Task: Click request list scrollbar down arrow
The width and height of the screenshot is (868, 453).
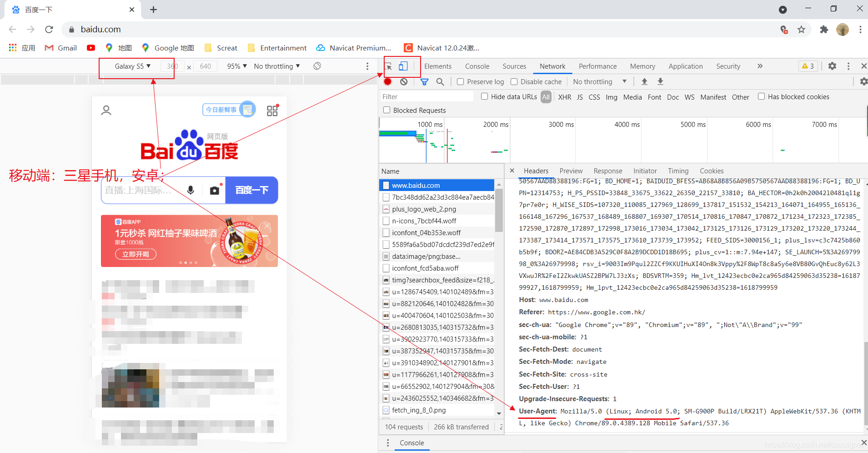Action: pos(499,413)
